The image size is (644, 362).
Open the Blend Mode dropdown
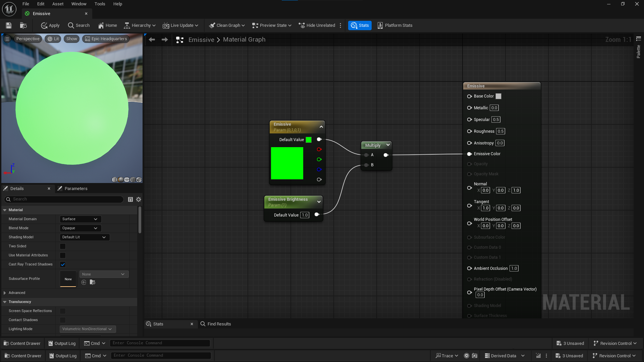coord(80,228)
